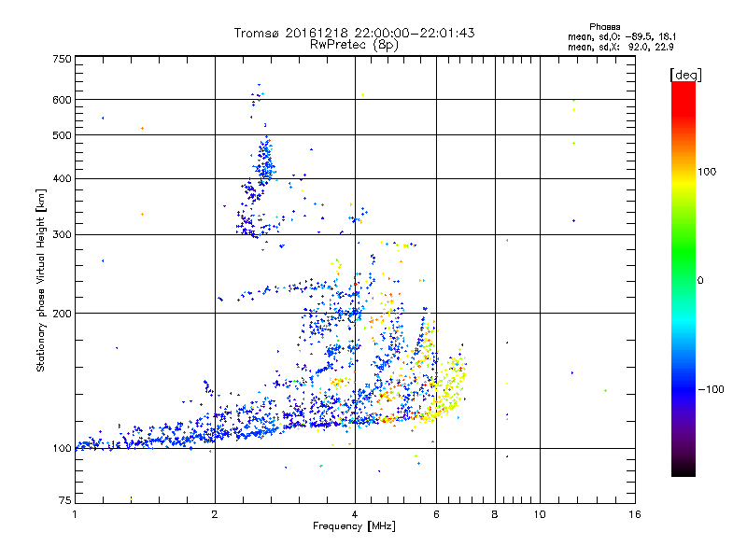Click y-axis tick label "600"
Screen dimensions: 747x560
point(63,100)
